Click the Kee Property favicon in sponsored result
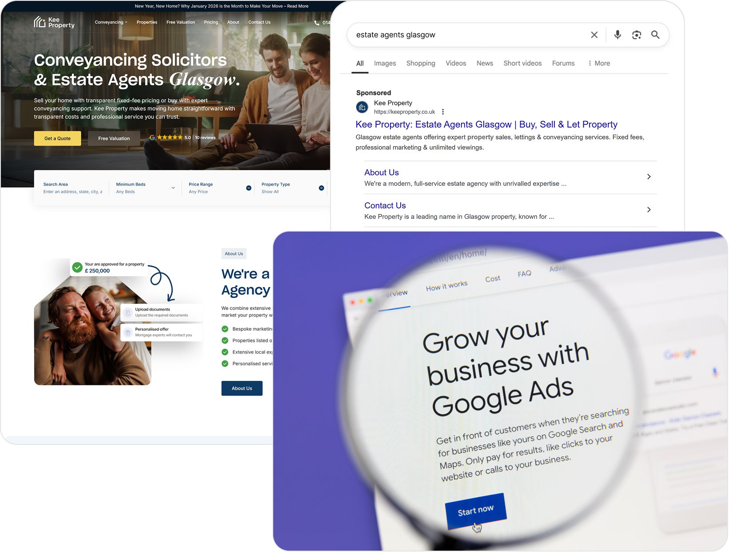 362,107
